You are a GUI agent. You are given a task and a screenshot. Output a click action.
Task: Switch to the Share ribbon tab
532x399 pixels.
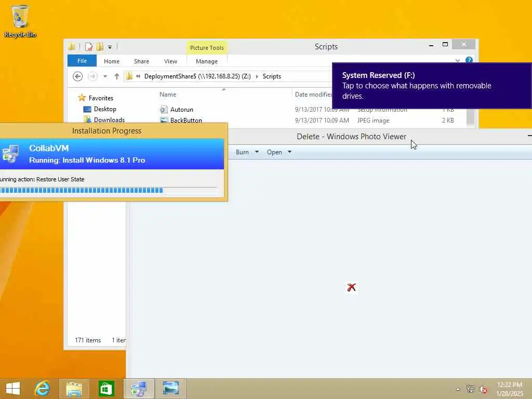[141, 61]
